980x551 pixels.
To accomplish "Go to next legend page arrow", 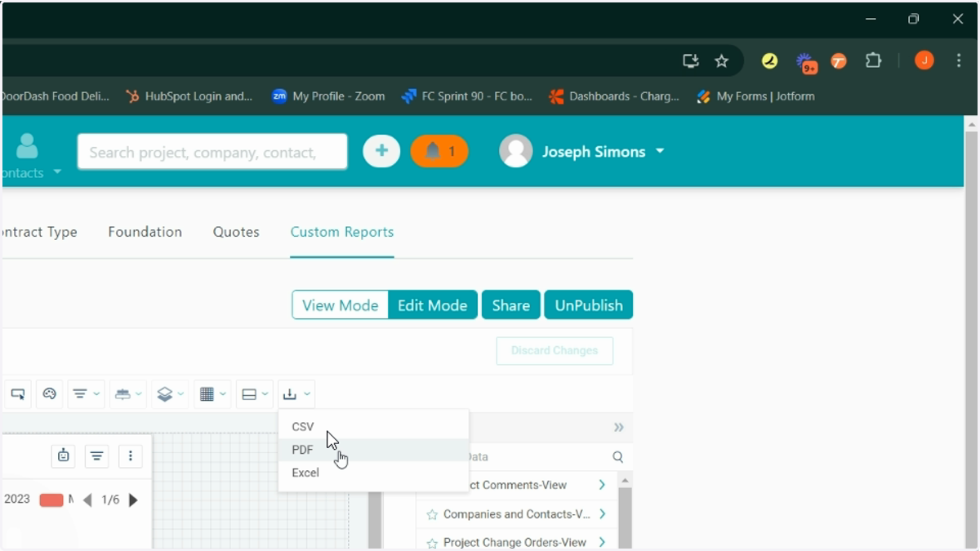I will tap(134, 500).
